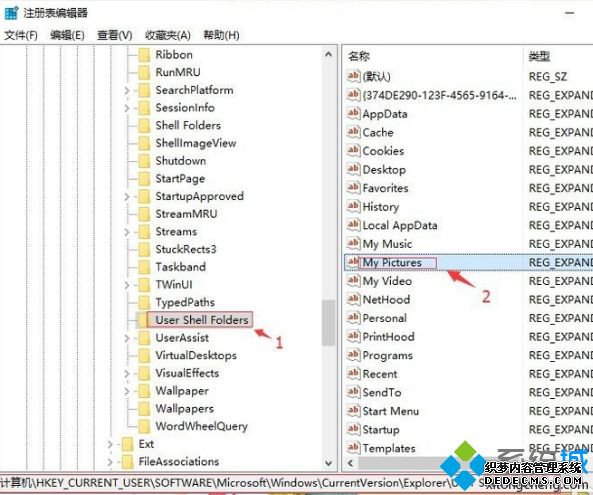Viewport: 593px width, 495px height.
Task: Select the ShellImageView folder icon
Action: coord(144,143)
